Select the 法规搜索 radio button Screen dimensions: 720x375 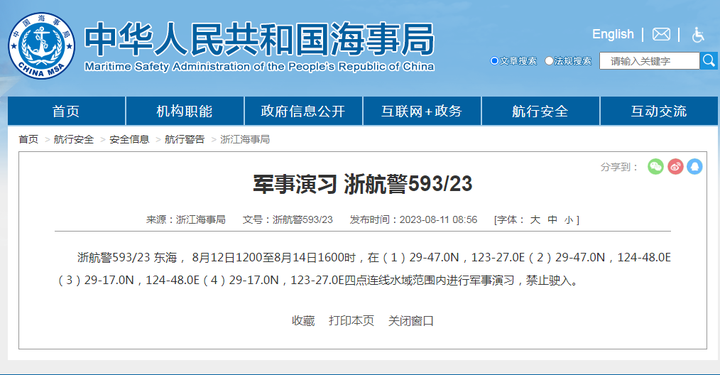click(x=549, y=61)
